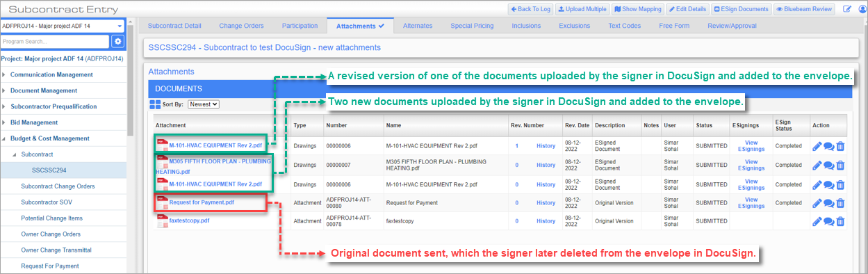Edit the faxtestcopy attachment
The height and width of the screenshot is (274, 868).
pyautogui.click(x=817, y=221)
